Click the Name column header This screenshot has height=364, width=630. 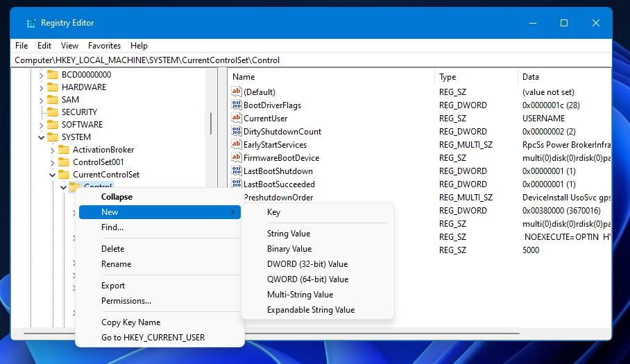(331, 77)
